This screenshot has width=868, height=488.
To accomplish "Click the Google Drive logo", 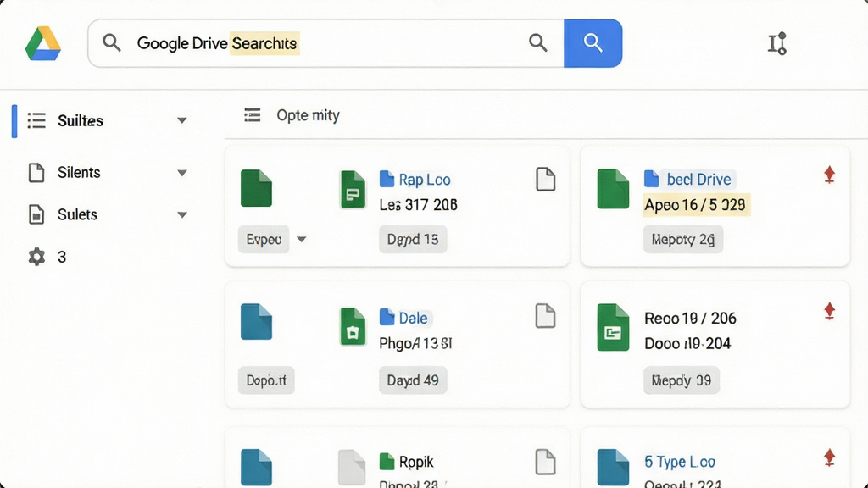I will click(43, 43).
